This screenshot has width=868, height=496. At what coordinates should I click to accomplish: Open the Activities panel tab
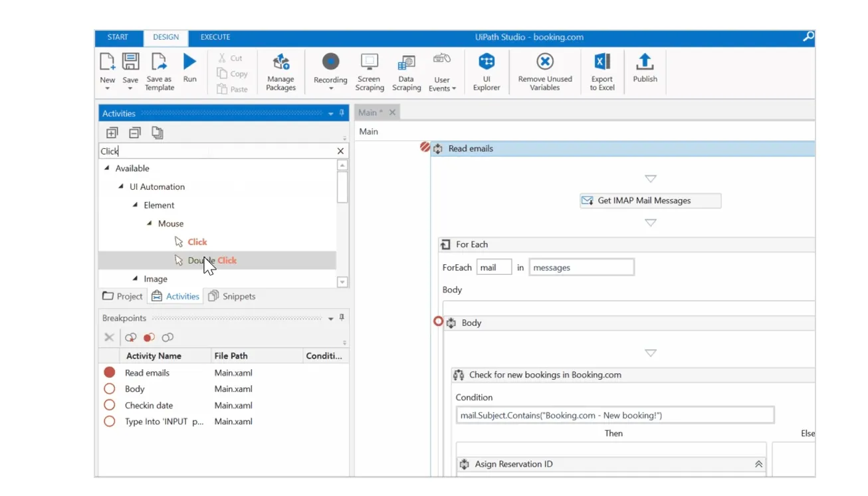[x=175, y=296]
